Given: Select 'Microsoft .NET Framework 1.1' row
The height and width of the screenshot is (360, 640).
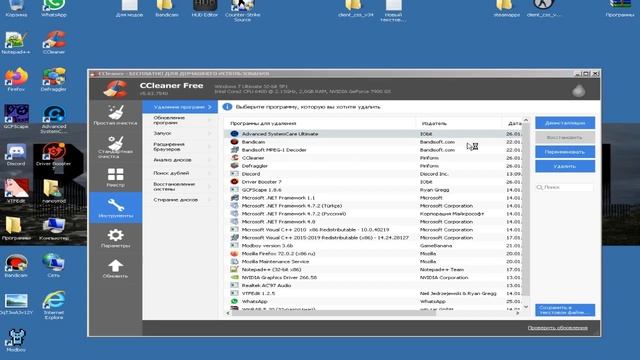Looking at the screenshot, I should 373,198.
